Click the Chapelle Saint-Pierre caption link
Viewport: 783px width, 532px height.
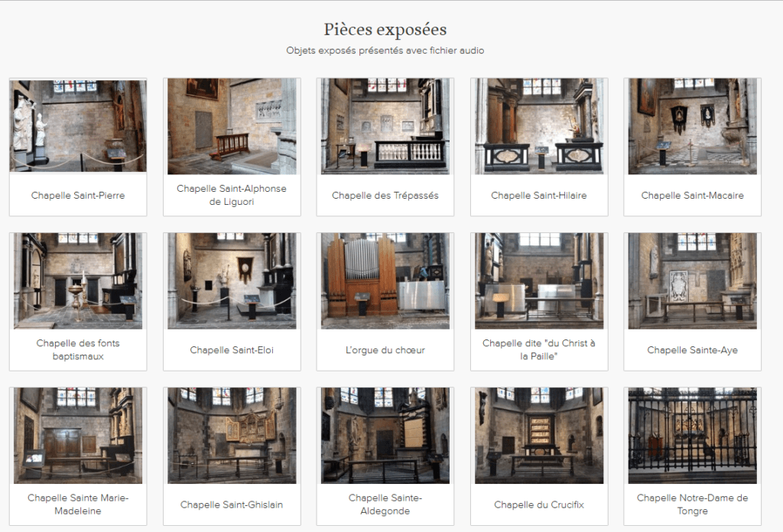pyautogui.click(x=78, y=195)
